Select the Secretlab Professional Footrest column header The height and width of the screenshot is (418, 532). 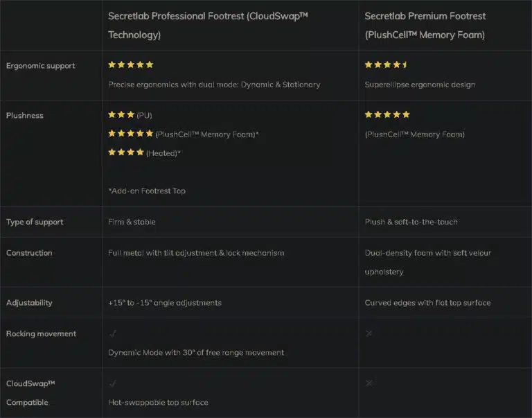click(x=208, y=25)
